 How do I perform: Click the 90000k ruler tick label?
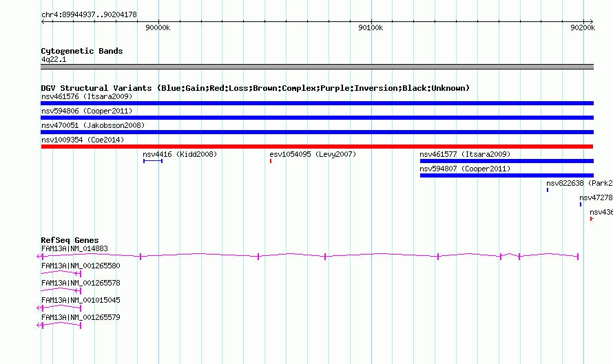tap(158, 28)
